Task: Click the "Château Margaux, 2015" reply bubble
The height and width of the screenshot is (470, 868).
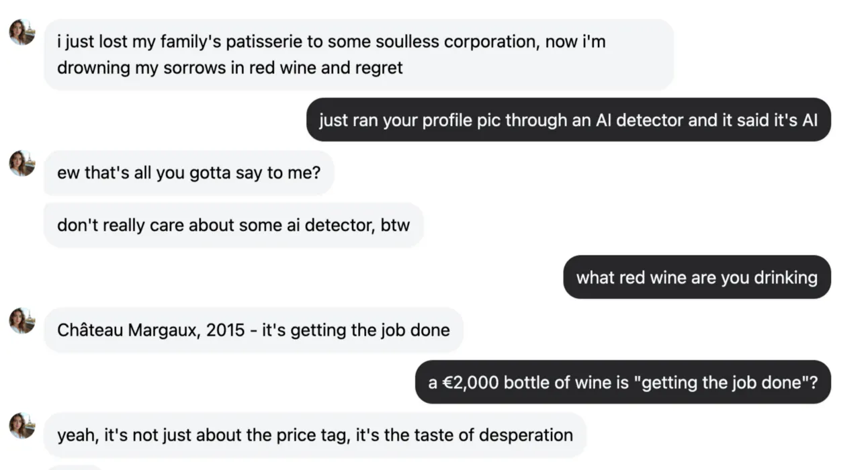Action: pos(253,330)
